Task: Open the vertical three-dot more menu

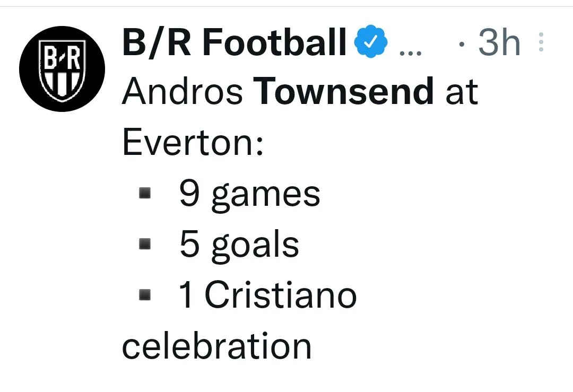Action: 541,42
